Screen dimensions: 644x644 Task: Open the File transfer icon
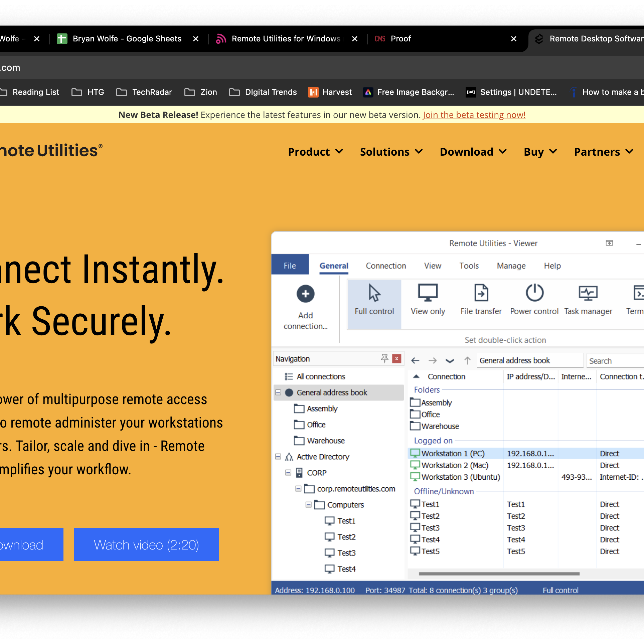481,293
